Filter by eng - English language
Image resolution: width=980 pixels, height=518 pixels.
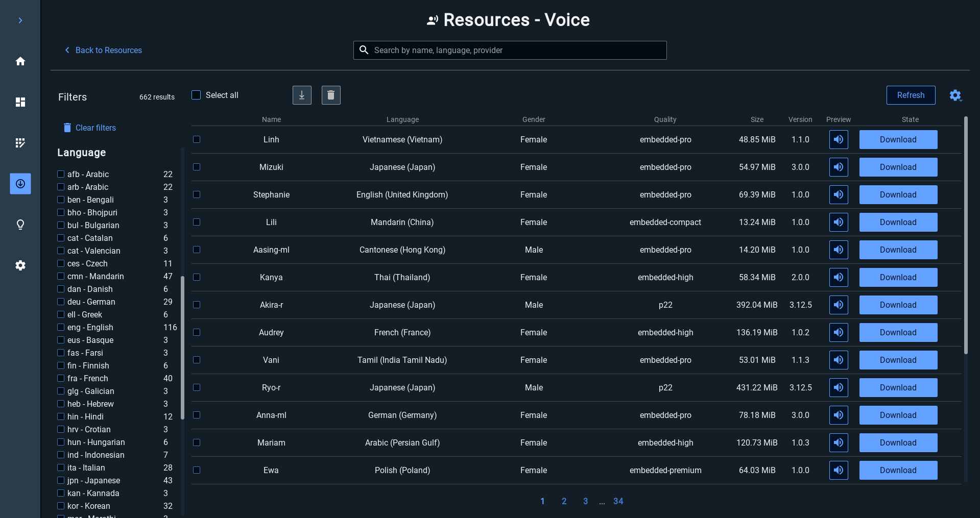pos(61,327)
